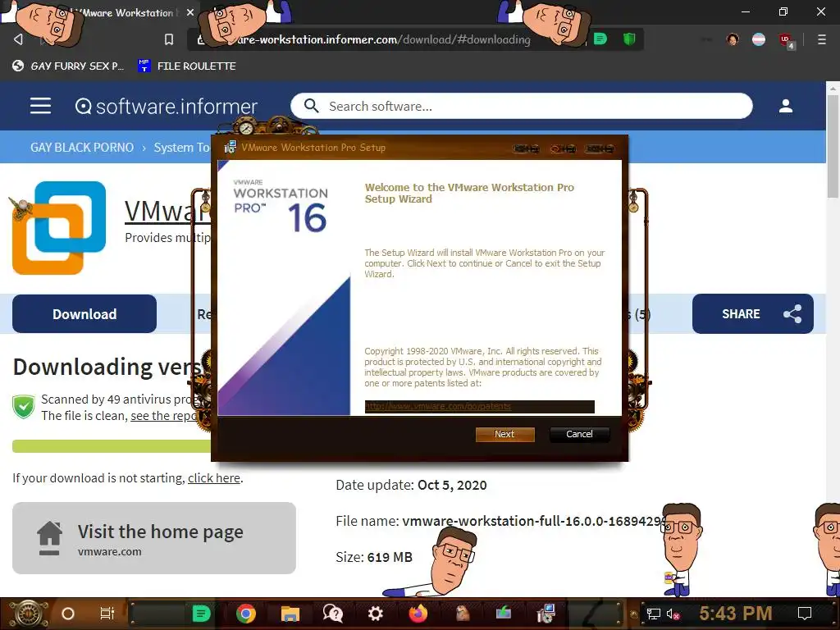Screen dimensions: 840x630
Task: Click the green shield icon in address bar
Action: [x=629, y=39]
